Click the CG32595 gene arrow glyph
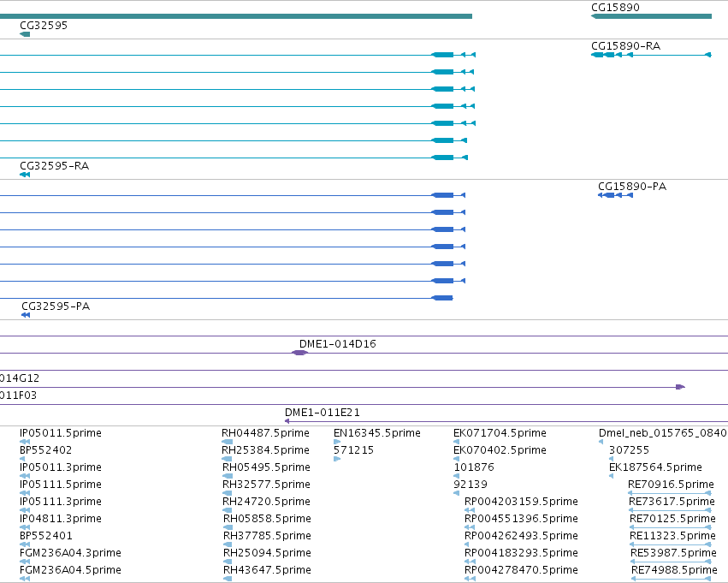Screen dimensions: 728x583 (x=25, y=34)
